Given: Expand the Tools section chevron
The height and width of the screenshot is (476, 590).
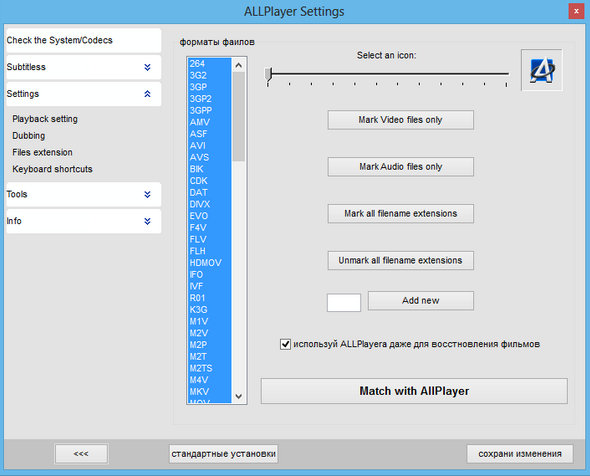Looking at the screenshot, I should pos(148,194).
